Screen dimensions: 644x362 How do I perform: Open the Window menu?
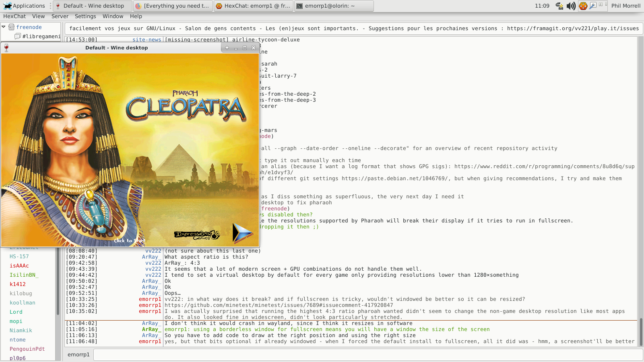(113, 16)
